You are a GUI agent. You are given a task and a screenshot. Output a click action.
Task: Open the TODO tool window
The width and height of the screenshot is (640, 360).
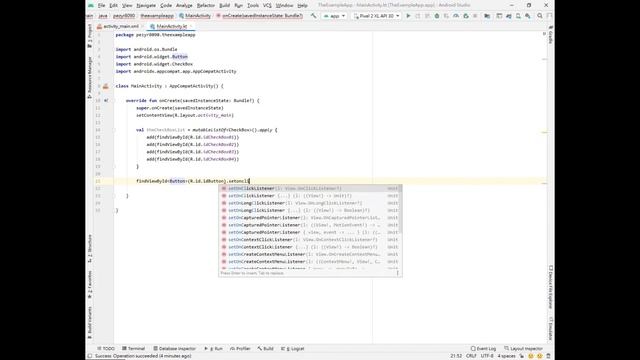click(x=106, y=349)
